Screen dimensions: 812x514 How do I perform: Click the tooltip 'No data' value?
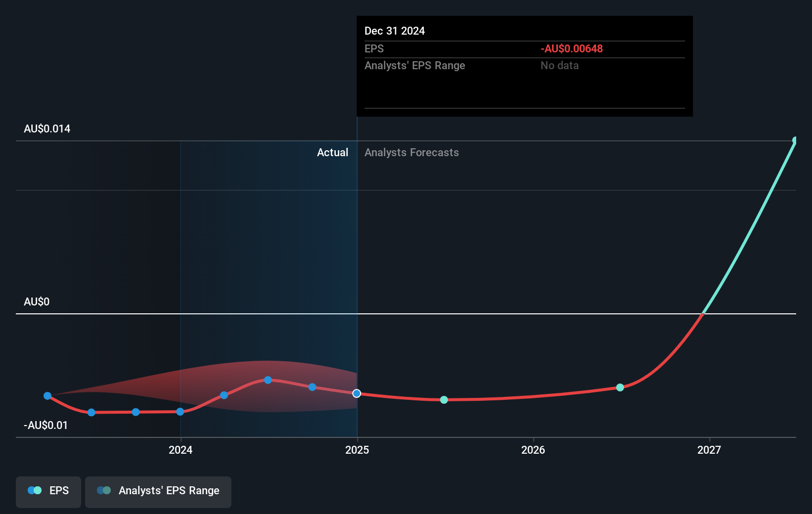tap(559, 66)
